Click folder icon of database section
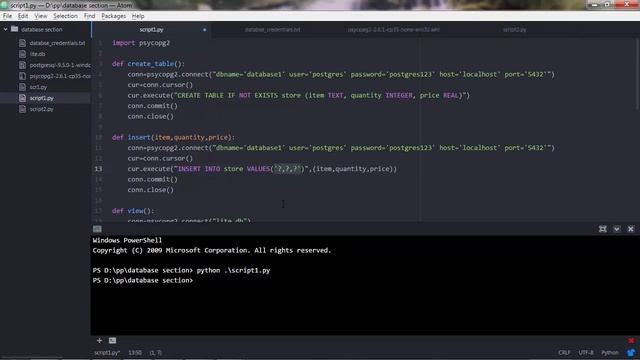This screenshot has width=640, height=360. [x=14, y=29]
